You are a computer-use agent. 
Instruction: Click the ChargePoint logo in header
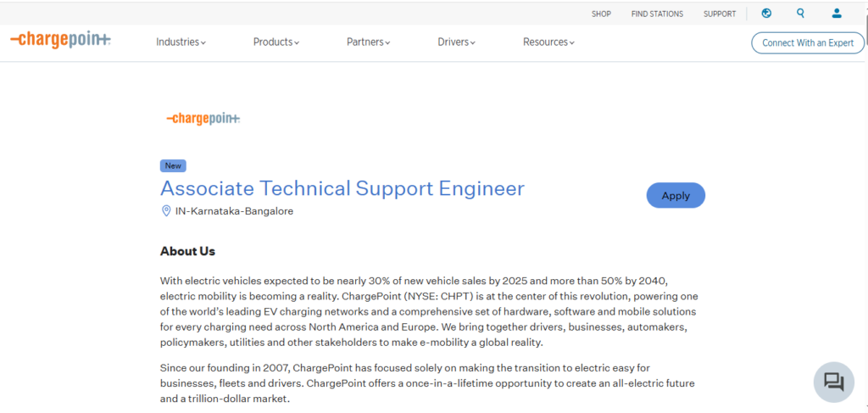[60, 40]
